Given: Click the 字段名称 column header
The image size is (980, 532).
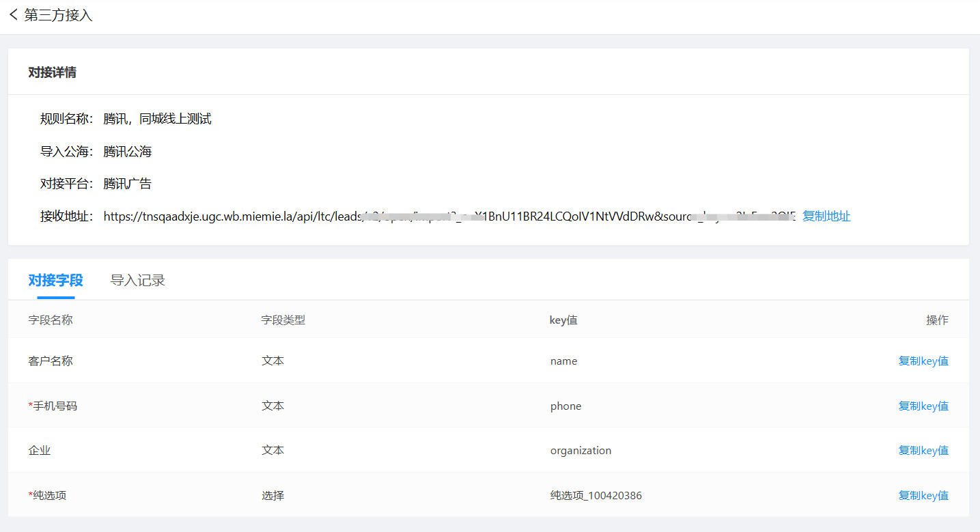Looking at the screenshot, I should point(51,320).
